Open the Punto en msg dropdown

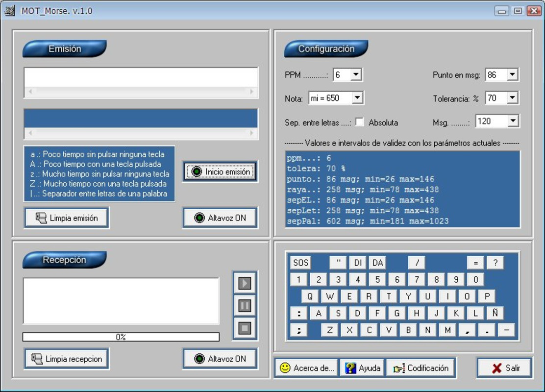coord(512,74)
